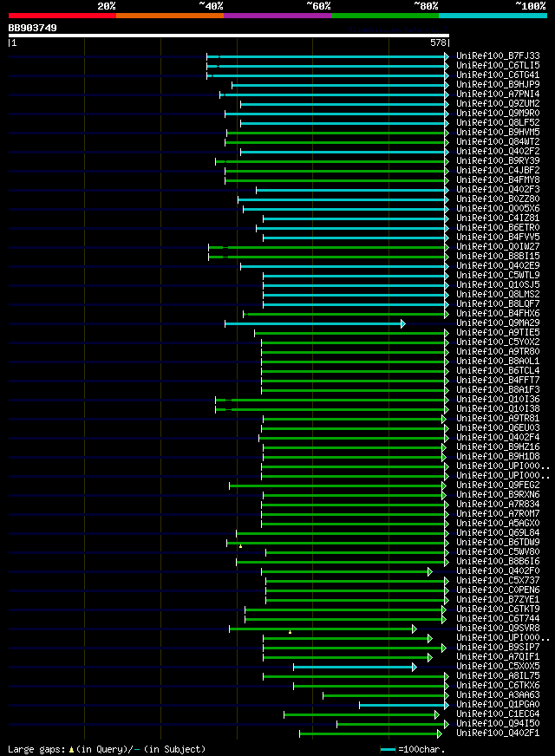Click UniRef100_C5WTL9 label
Viewport: 555px width, 756px height.
point(498,276)
